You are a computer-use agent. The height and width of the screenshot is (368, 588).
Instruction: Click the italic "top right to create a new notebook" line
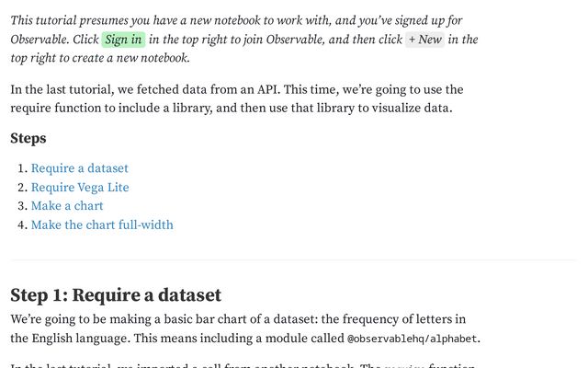tap(100, 58)
